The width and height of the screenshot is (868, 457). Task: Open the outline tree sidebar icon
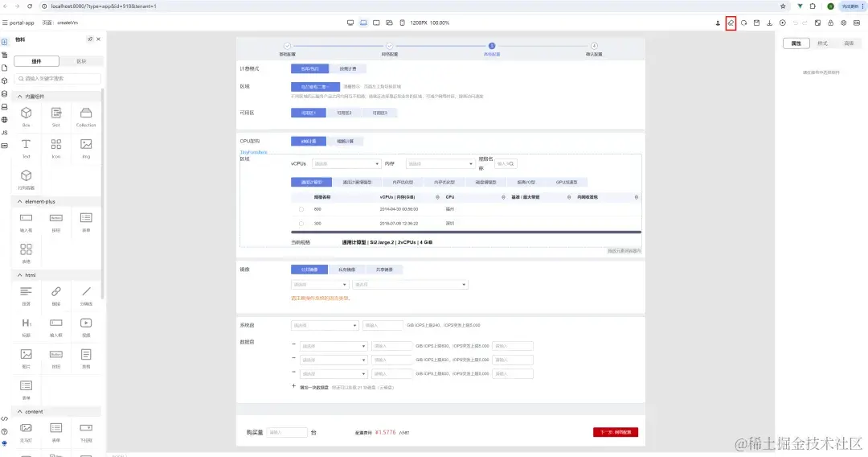(x=5, y=55)
